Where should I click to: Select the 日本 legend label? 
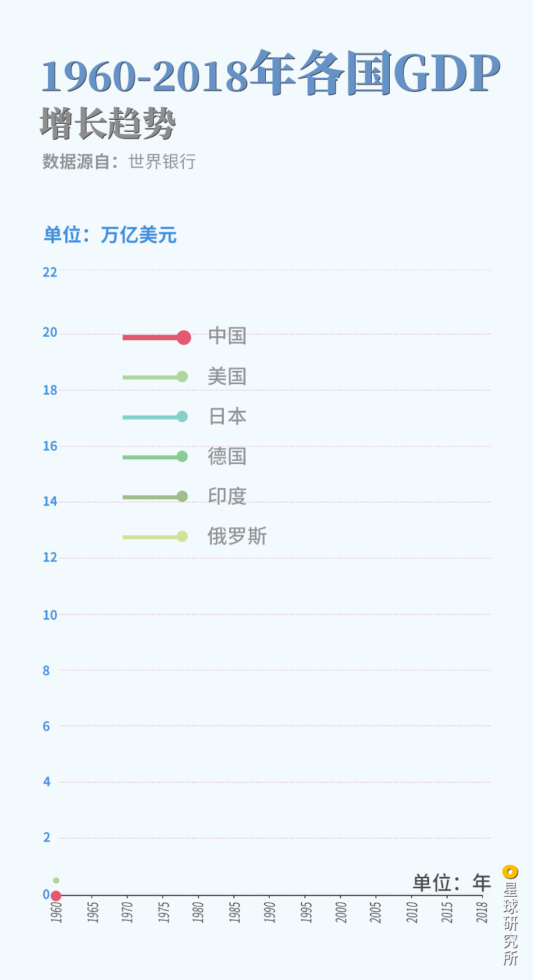coord(227,416)
